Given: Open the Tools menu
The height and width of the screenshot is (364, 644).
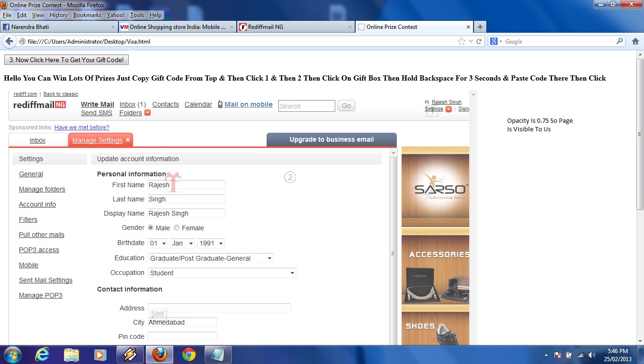Looking at the screenshot, I should click(x=137, y=15).
